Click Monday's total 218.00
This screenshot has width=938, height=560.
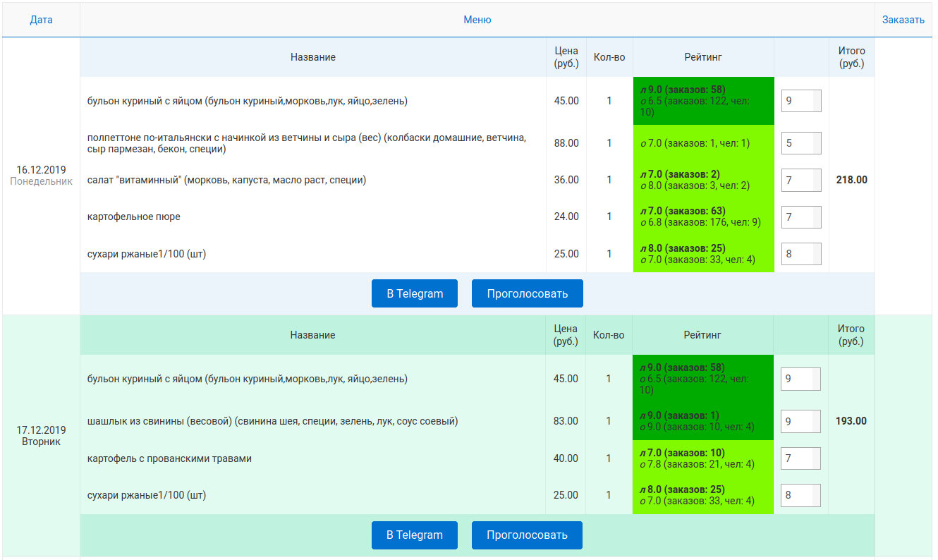click(x=852, y=180)
